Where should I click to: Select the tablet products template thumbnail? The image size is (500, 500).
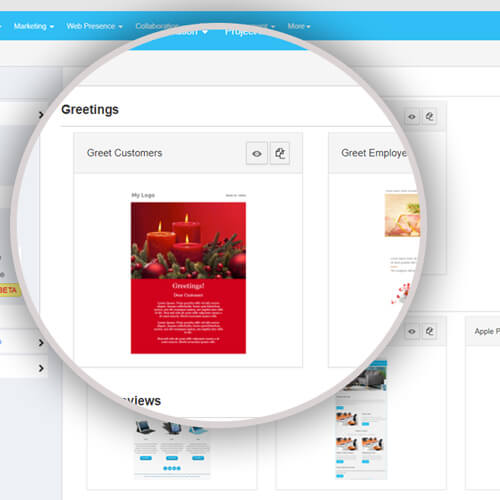[172, 448]
